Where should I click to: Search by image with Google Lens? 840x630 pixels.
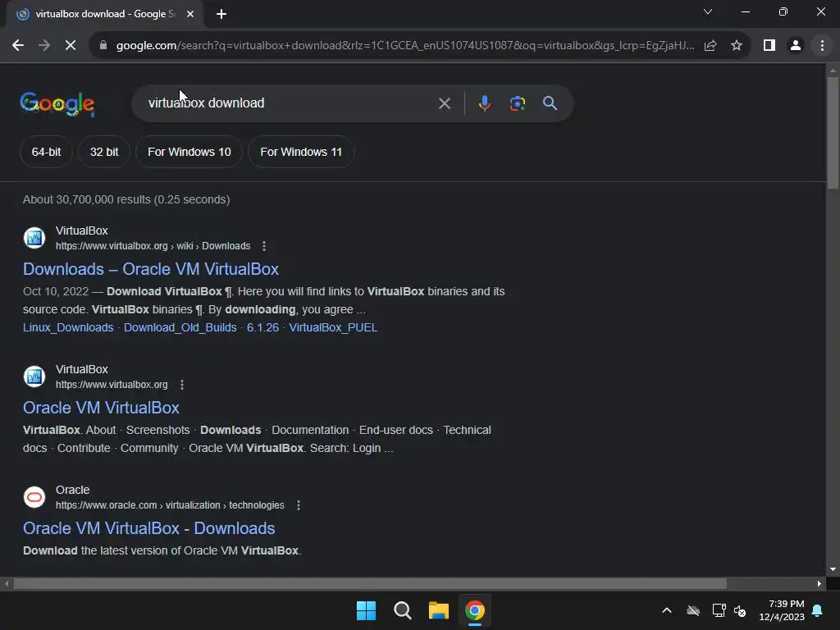point(517,103)
